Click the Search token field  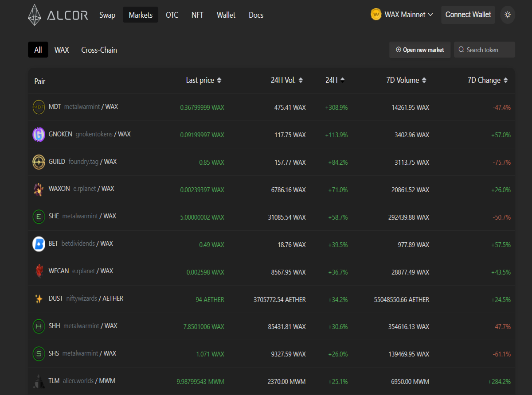(x=485, y=50)
